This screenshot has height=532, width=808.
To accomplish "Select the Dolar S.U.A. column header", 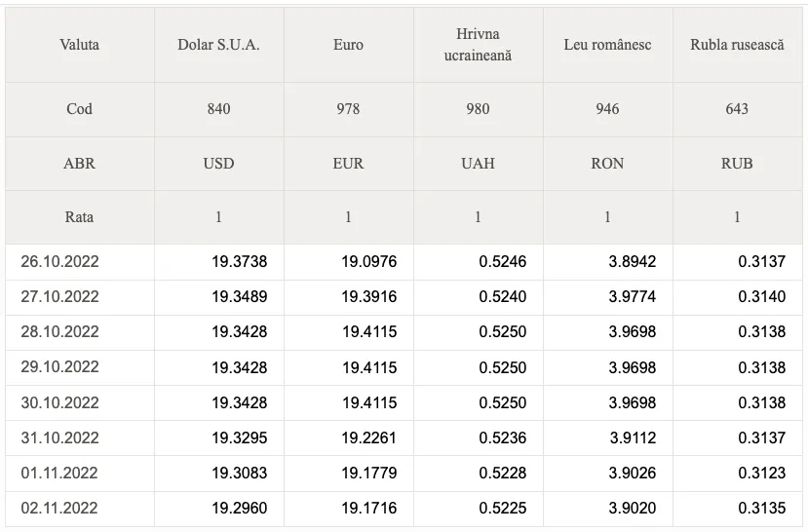I will click(x=218, y=45).
